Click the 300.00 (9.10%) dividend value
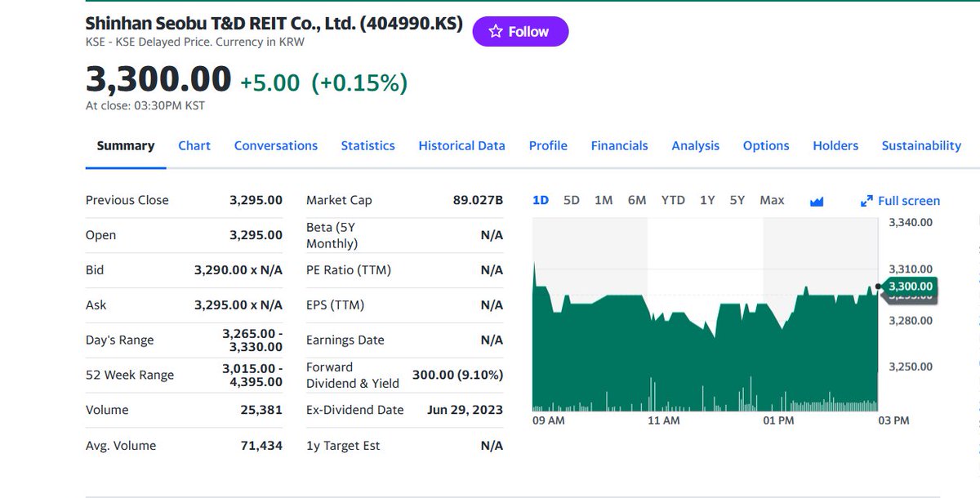This screenshot has width=980, height=498. [457, 375]
